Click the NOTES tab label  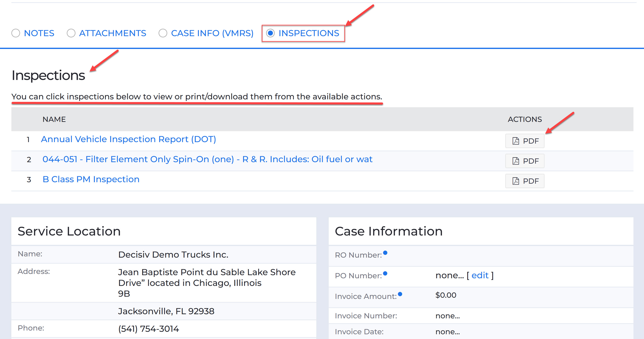(39, 33)
